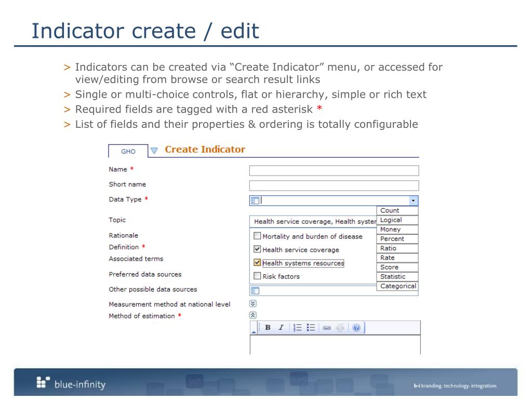The height and width of the screenshot is (399, 532).
Task: Click the Measurement method at national level label
Action: pyautogui.click(x=170, y=304)
